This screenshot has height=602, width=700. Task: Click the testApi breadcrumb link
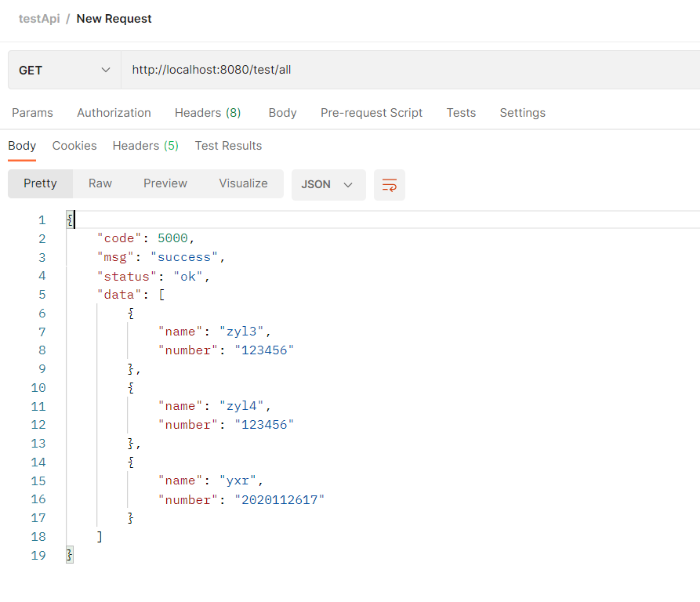pyautogui.click(x=39, y=19)
